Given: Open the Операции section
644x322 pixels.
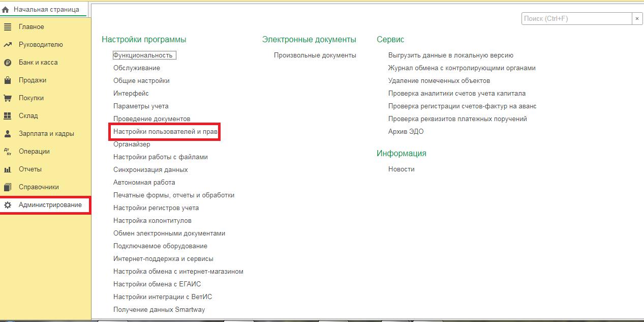Looking at the screenshot, I should (34, 152).
